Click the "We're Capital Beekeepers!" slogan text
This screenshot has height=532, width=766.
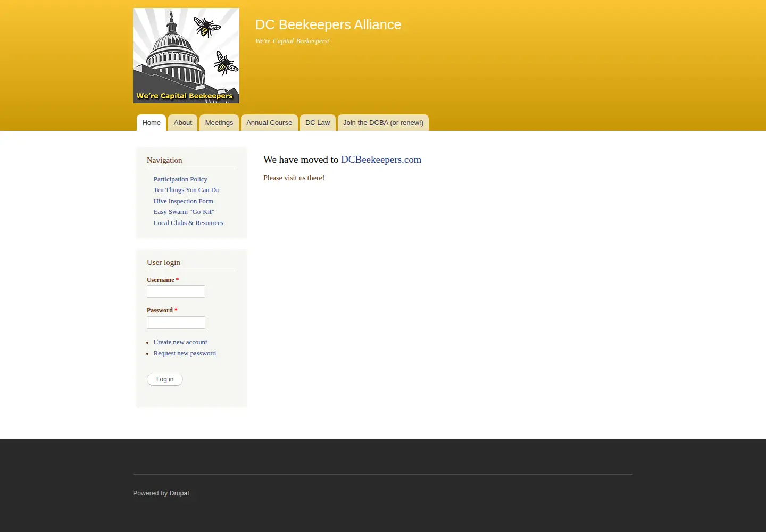pos(293,41)
